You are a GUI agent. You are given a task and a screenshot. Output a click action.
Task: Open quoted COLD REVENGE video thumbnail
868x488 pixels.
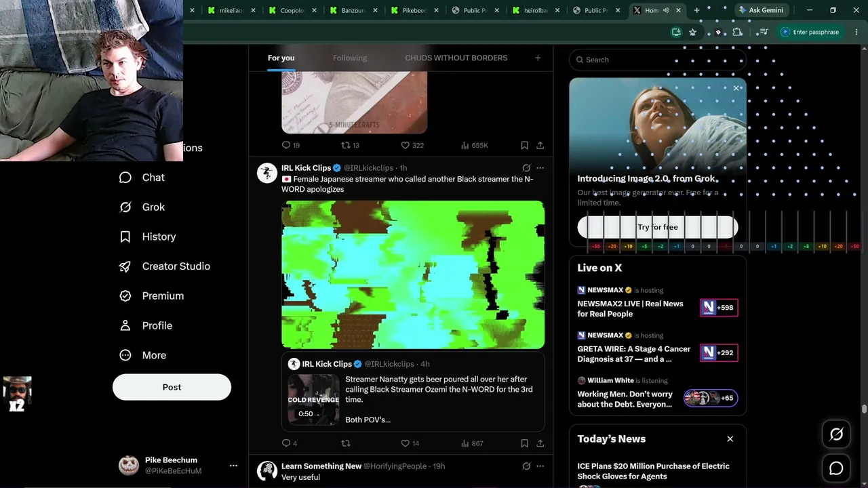313,400
